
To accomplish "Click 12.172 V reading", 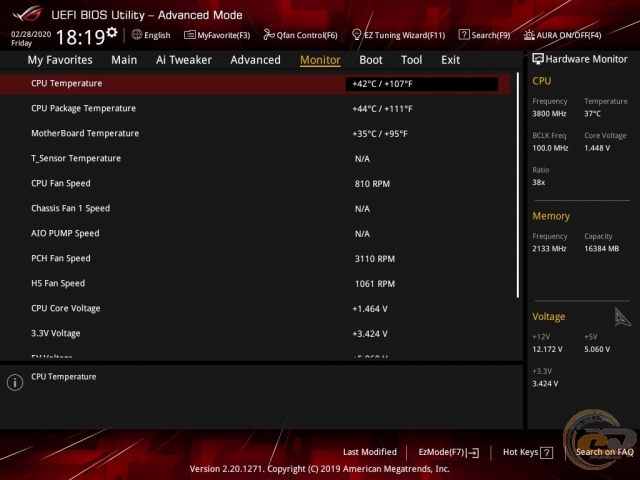I will [547, 349].
